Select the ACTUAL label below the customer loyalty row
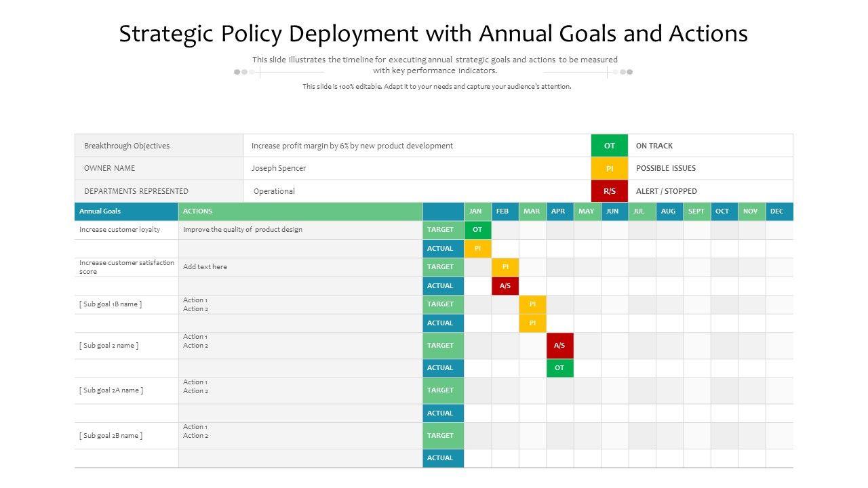The image size is (868, 488). click(443, 249)
